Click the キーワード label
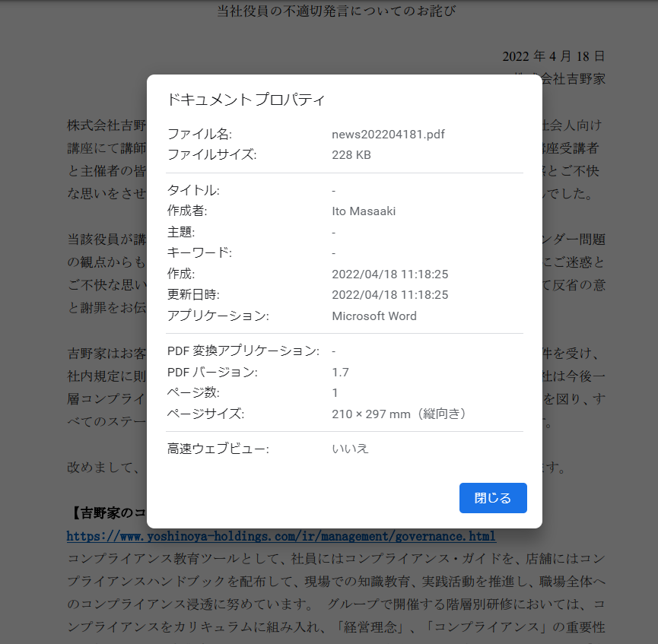The height and width of the screenshot is (644, 658). 199,252
